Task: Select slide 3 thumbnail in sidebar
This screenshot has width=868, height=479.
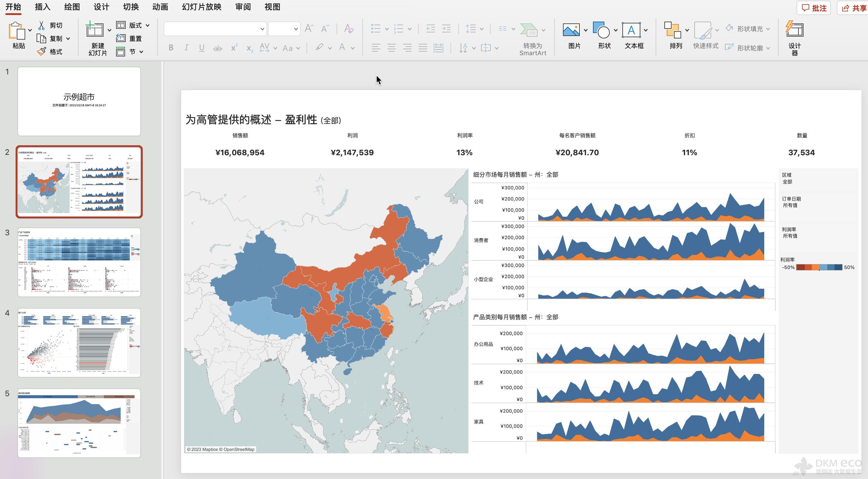Action: pyautogui.click(x=79, y=263)
